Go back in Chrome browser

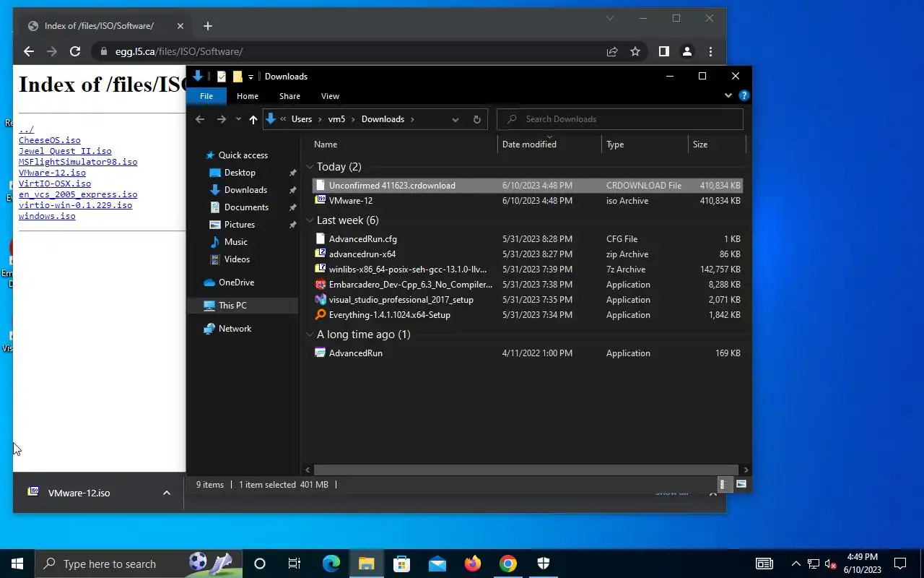pos(29,51)
